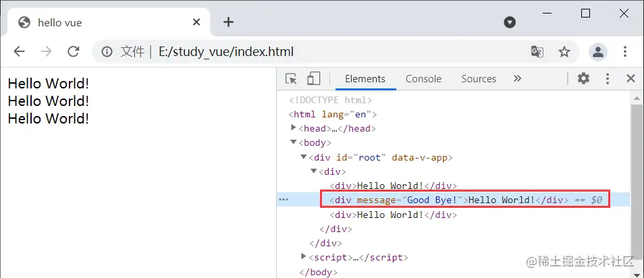The height and width of the screenshot is (278, 644).
Task: Show more DevTools tabs chevron
Action: pos(518,78)
